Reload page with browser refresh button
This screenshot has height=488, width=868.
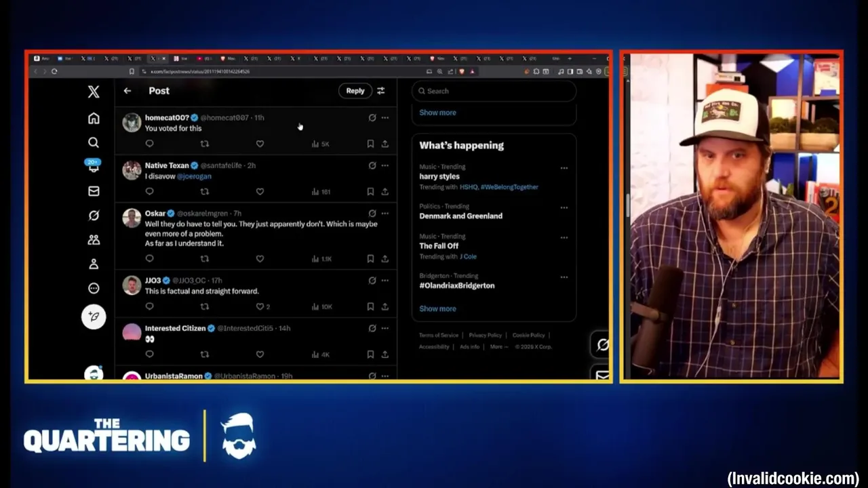pos(54,71)
